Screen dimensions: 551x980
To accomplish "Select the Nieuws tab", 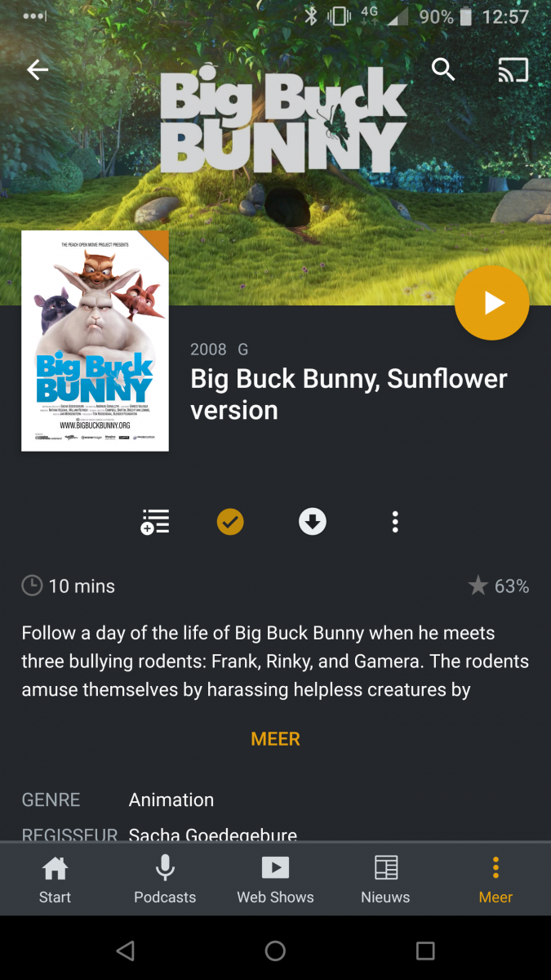I will point(385,879).
